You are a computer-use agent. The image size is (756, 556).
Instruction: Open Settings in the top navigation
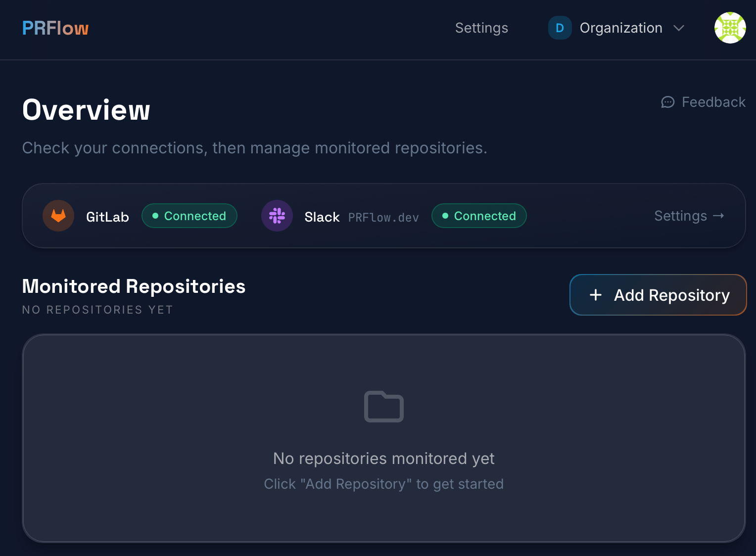tap(481, 28)
